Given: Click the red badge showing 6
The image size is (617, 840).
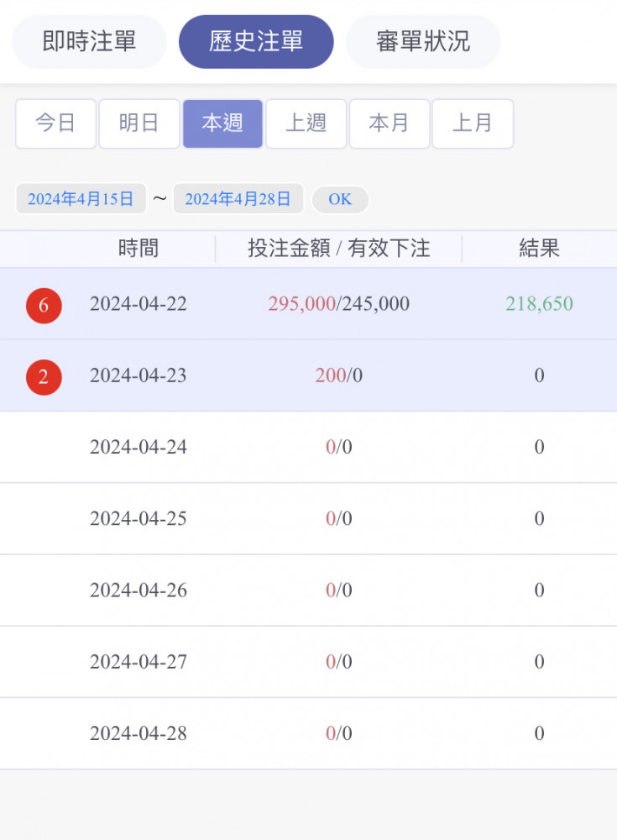Looking at the screenshot, I should pos(44,306).
